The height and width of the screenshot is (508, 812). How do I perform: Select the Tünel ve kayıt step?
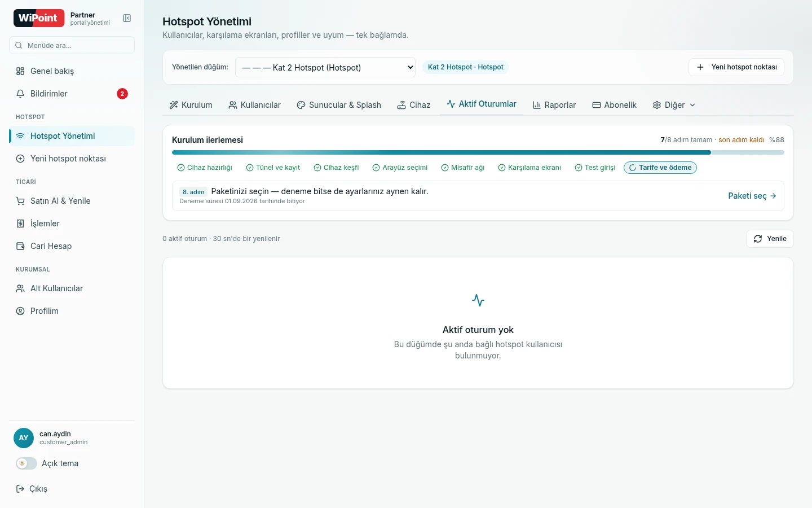click(x=273, y=168)
